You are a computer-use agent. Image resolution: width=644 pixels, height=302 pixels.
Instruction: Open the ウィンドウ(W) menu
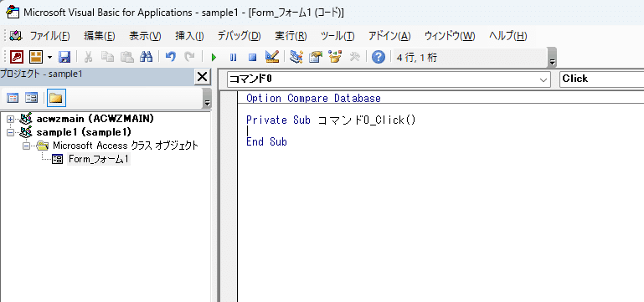tap(450, 36)
